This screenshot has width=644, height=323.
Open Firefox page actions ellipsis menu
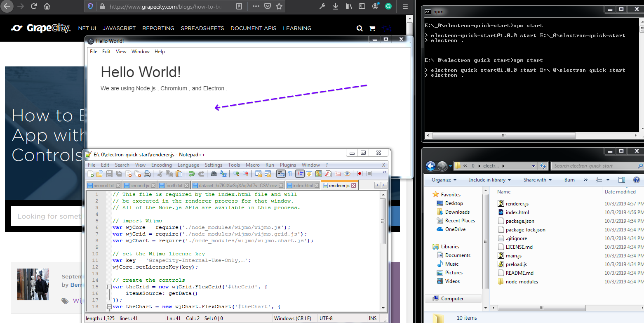tap(256, 6)
